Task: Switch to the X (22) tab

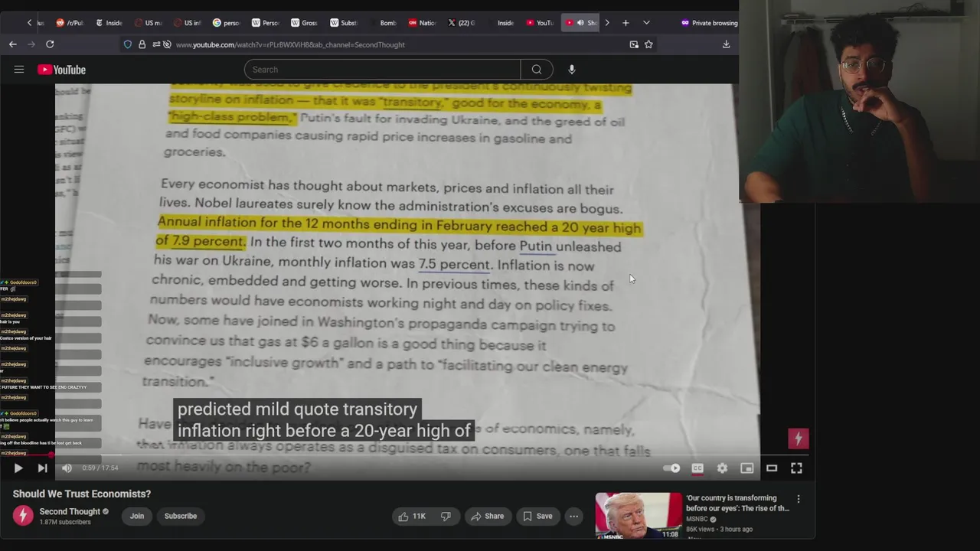Action: click(462, 23)
